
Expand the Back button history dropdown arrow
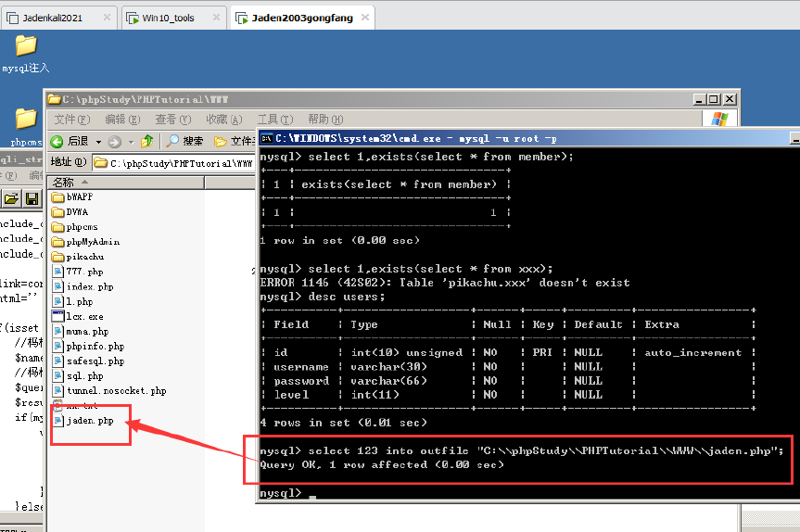tap(96, 142)
